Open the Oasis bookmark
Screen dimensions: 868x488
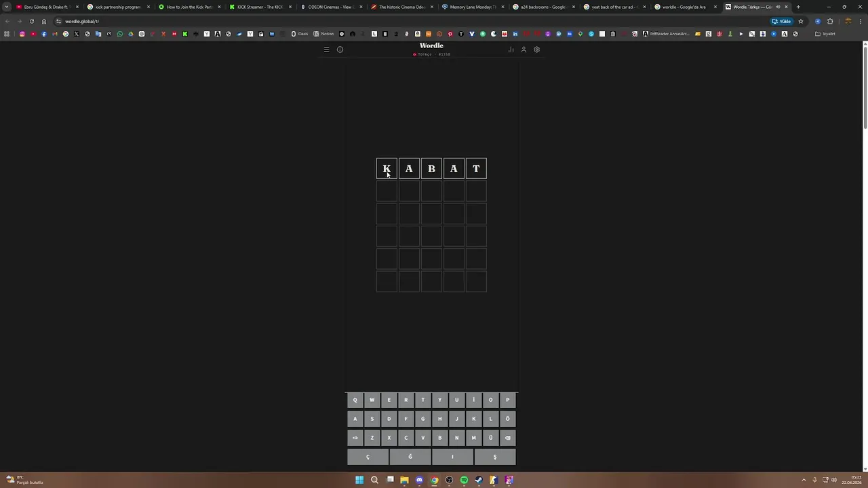click(x=299, y=34)
